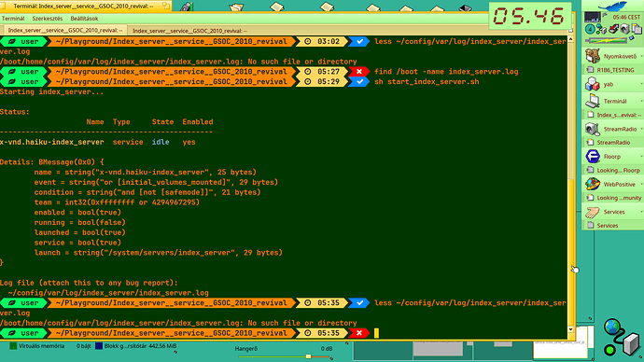Click 'sh start_index_server.sh' command text
The width and height of the screenshot is (644, 362).
coord(427,82)
